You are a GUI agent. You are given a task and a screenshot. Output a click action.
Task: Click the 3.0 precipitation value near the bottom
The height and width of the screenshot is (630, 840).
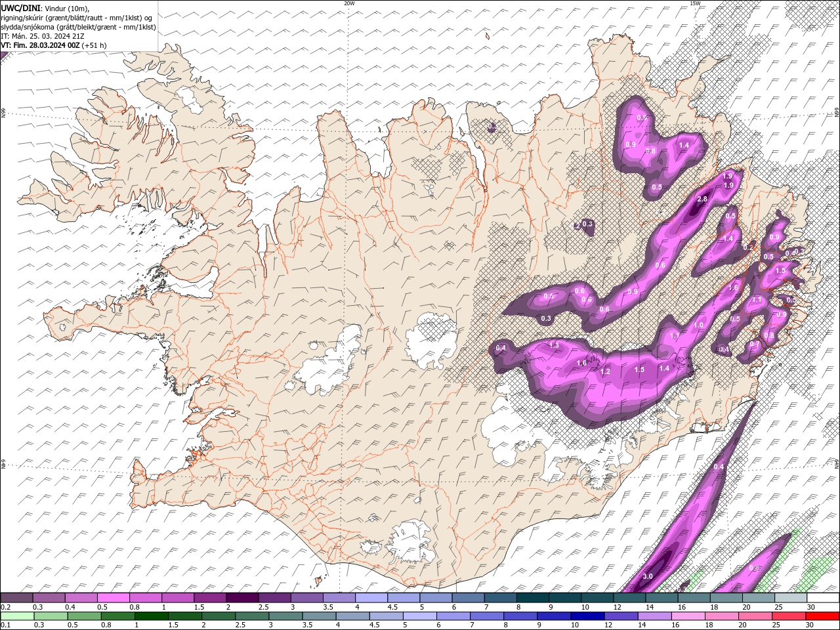(x=648, y=576)
